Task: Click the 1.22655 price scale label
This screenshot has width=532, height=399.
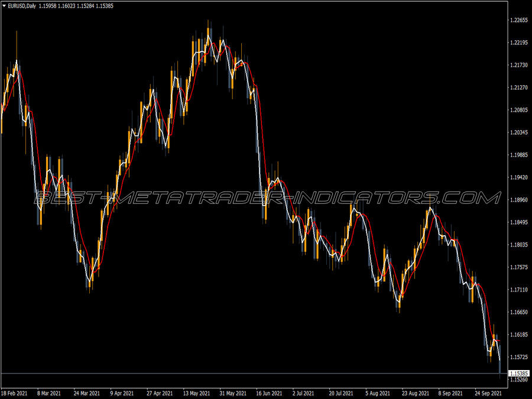Action: pos(519,20)
